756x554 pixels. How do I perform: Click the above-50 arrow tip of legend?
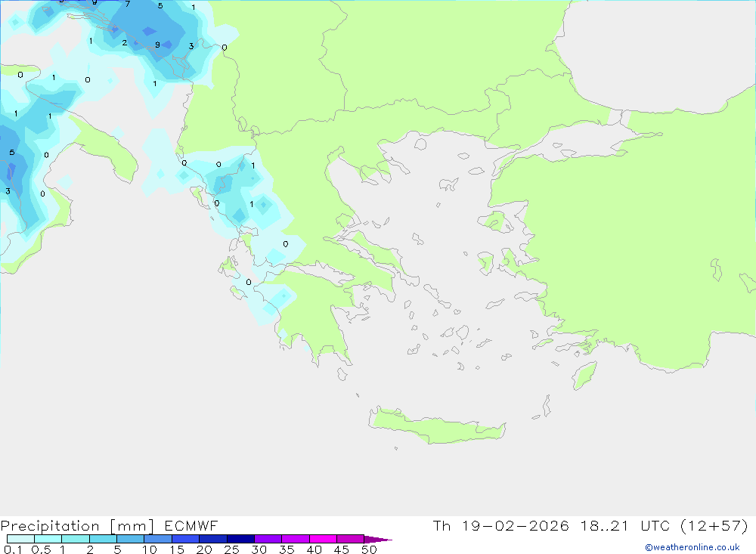378,540
